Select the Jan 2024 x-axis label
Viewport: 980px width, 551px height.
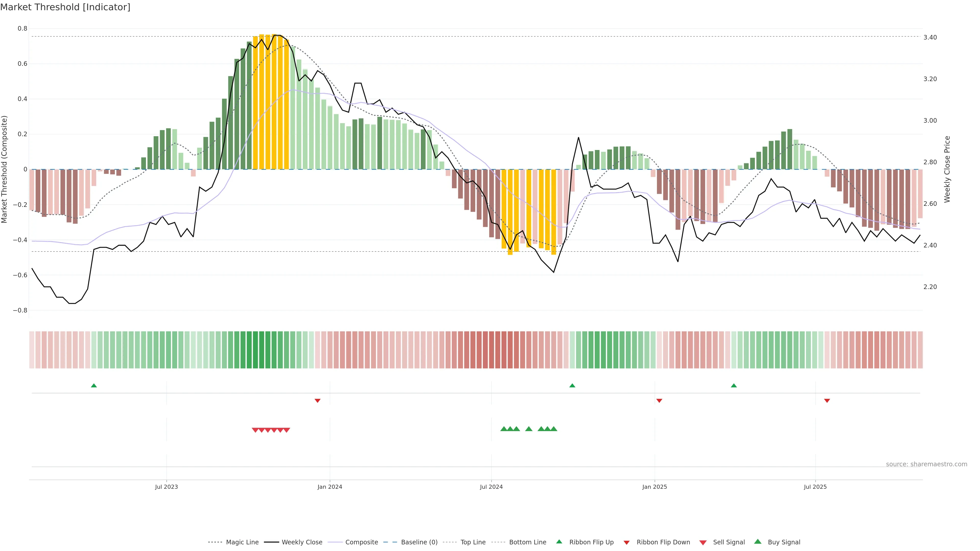pyautogui.click(x=330, y=487)
